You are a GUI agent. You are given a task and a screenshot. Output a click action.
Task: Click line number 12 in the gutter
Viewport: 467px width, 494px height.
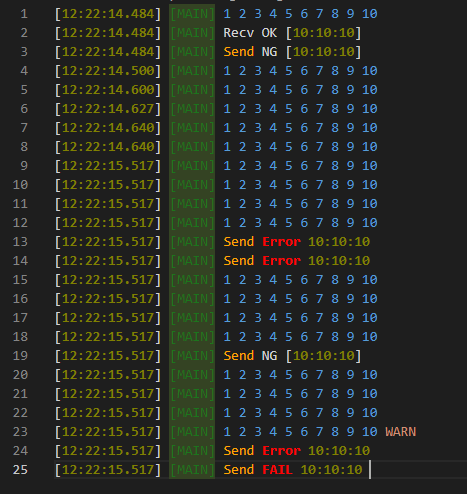click(20, 223)
